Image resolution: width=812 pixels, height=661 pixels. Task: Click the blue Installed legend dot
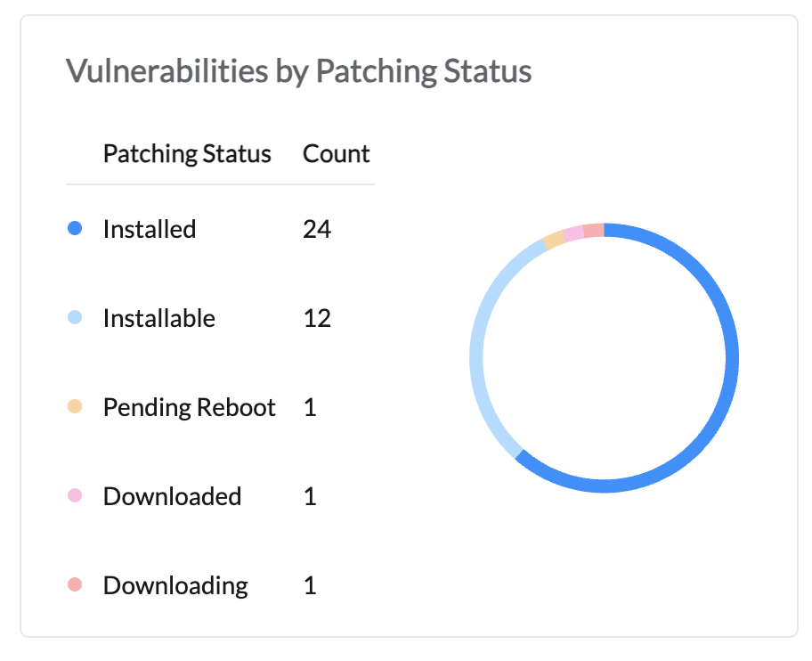75,229
